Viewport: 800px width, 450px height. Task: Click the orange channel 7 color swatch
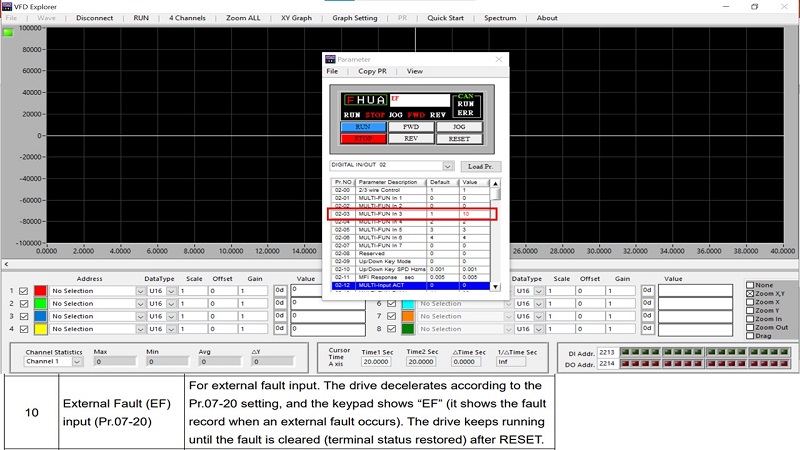click(408, 316)
